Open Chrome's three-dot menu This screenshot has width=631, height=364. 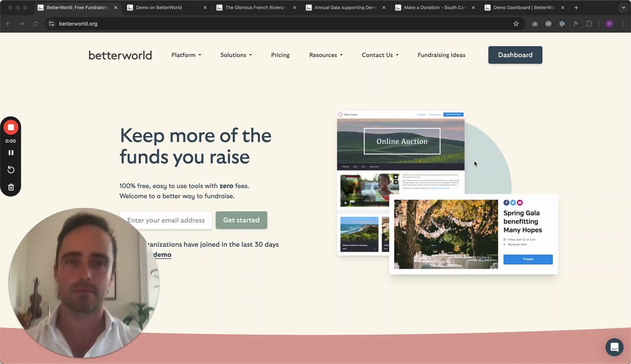tap(623, 24)
